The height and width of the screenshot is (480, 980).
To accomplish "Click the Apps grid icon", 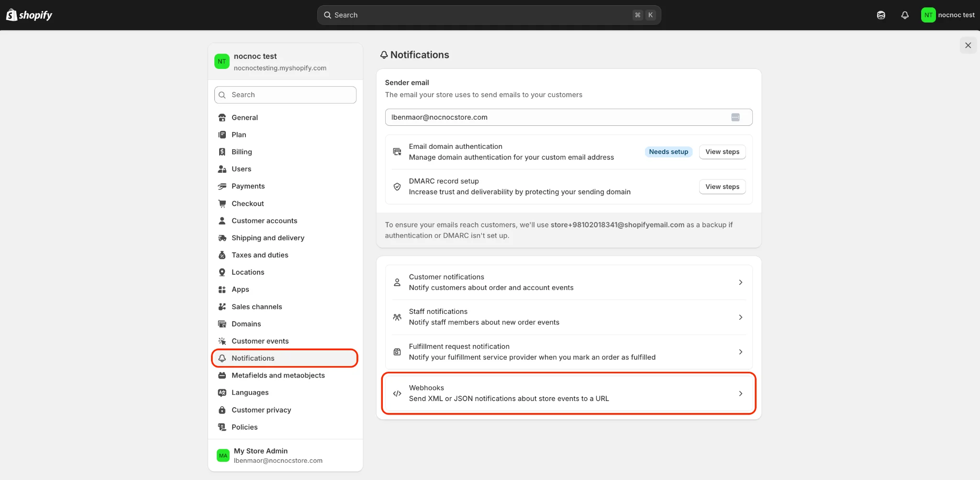I will [x=222, y=290].
